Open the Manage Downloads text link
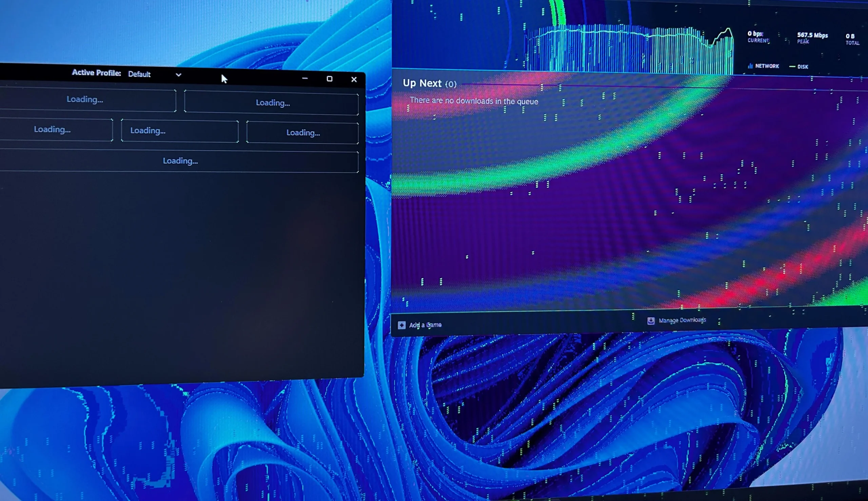The width and height of the screenshot is (868, 501). point(682,320)
